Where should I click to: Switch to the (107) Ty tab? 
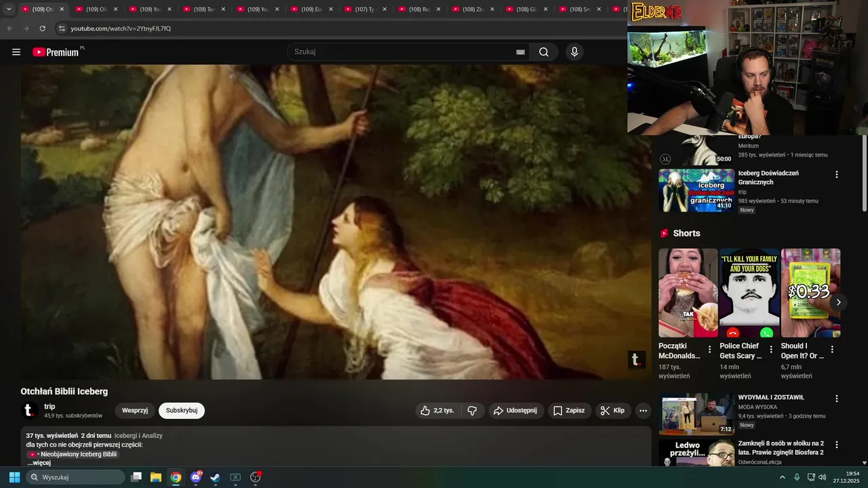click(365, 9)
